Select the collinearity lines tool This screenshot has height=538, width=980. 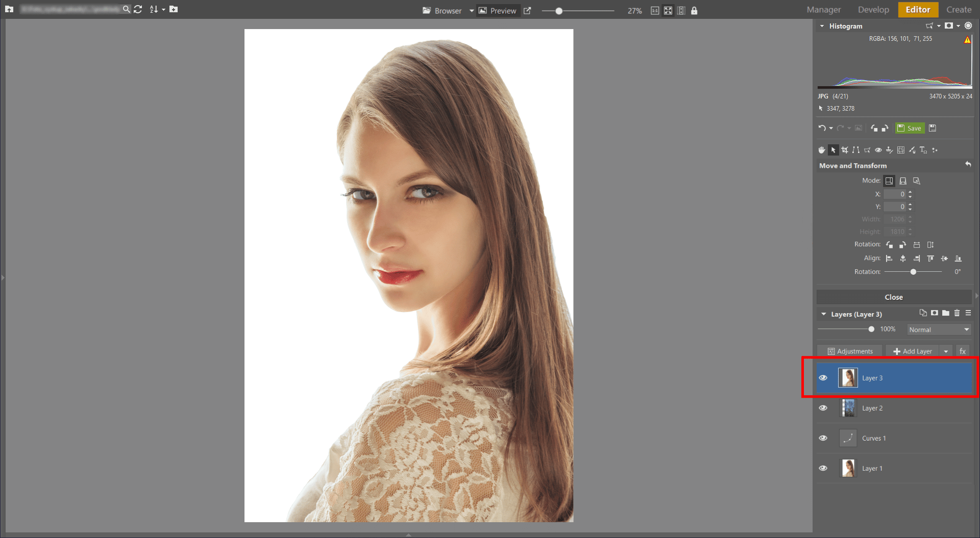[856, 150]
